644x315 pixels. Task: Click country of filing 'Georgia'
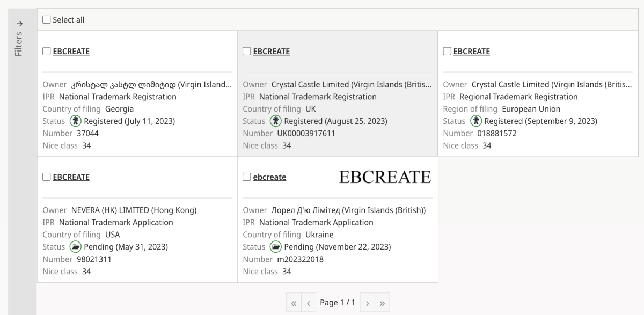[119, 109]
